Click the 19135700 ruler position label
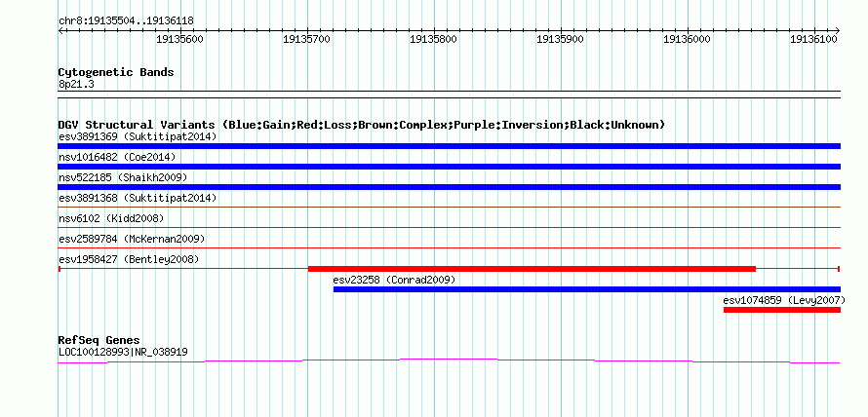868x417 pixels. [x=306, y=39]
